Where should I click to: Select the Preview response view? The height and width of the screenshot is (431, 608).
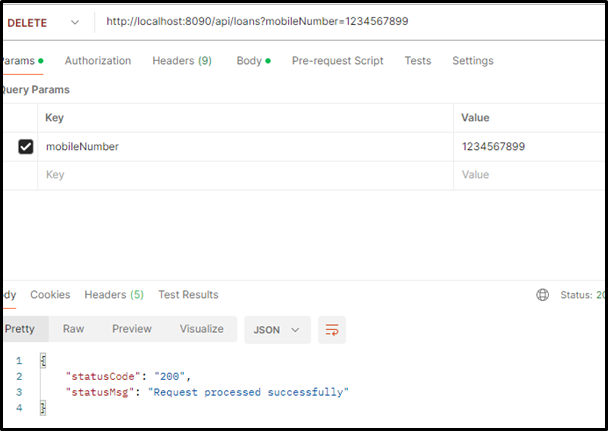coord(131,329)
